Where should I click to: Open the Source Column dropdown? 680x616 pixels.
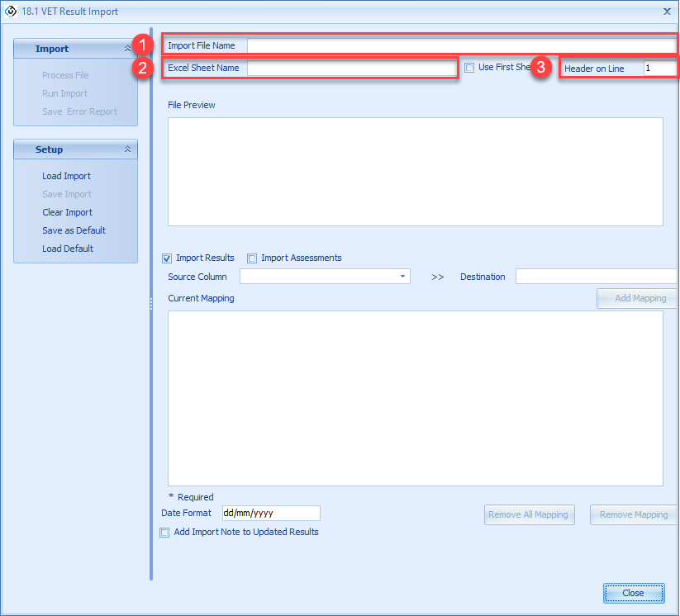pyautogui.click(x=402, y=277)
